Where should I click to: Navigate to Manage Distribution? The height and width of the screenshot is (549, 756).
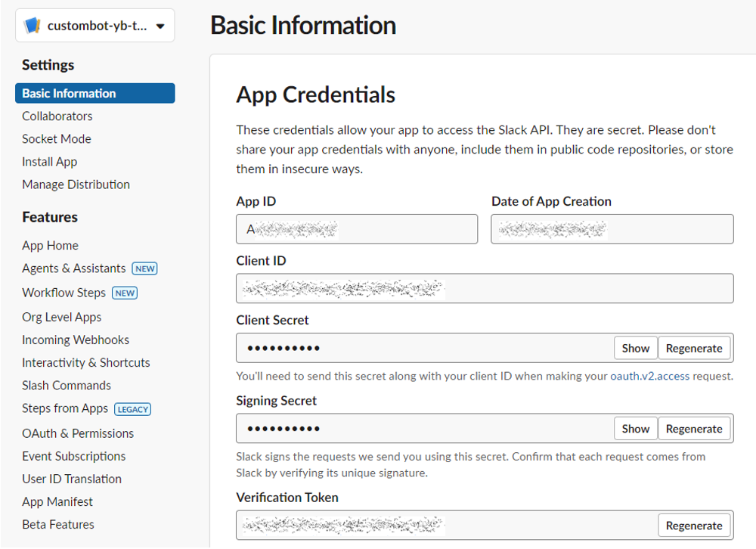point(76,184)
